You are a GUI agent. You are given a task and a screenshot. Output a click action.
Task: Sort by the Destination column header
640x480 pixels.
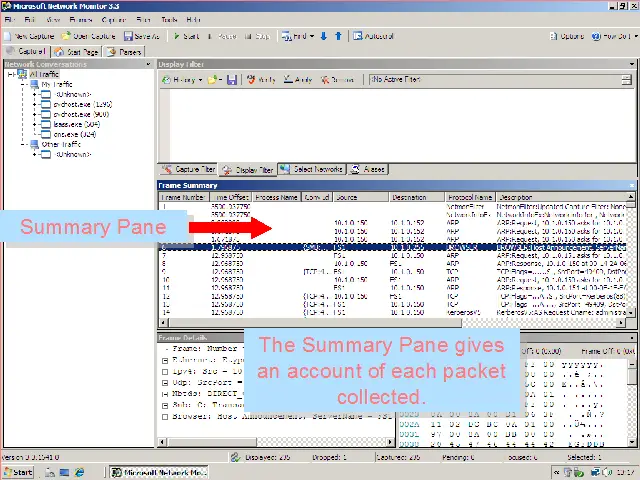click(417, 197)
